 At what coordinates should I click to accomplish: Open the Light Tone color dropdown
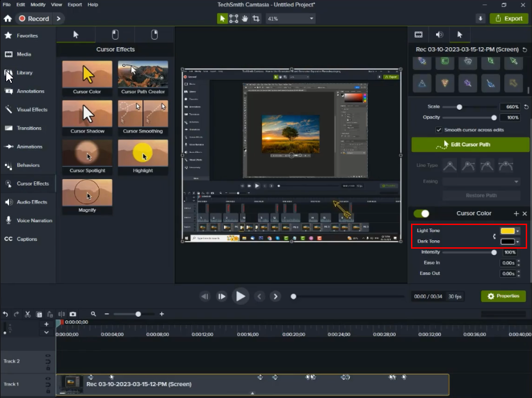coord(518,231)
